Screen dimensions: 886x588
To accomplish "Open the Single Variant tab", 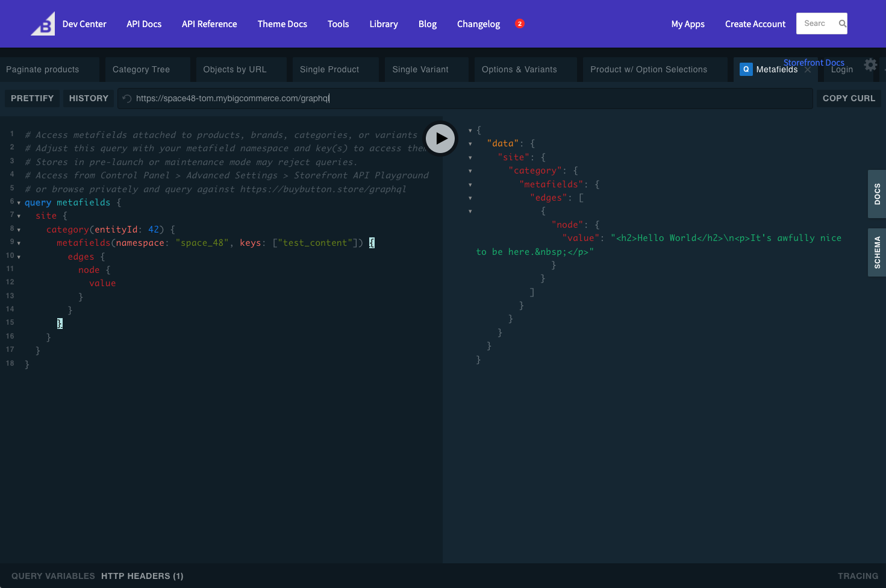I will [426, 69].
